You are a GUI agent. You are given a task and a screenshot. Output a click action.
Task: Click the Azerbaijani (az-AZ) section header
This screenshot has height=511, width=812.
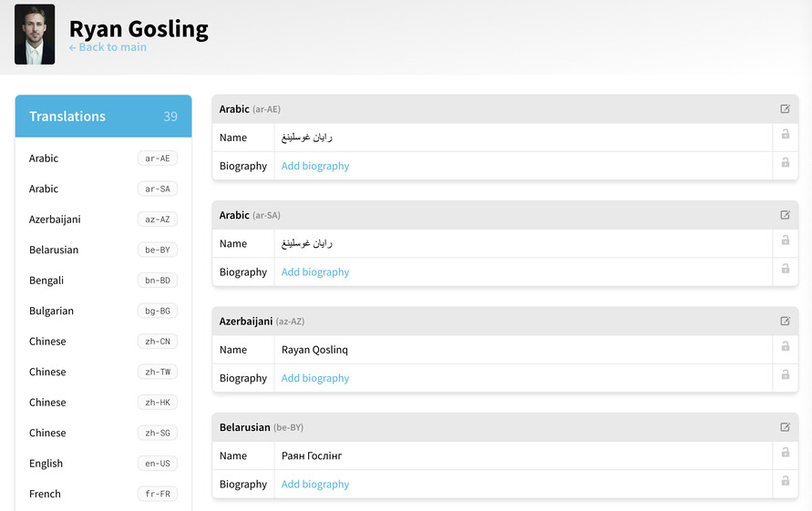tap(505, 321)
